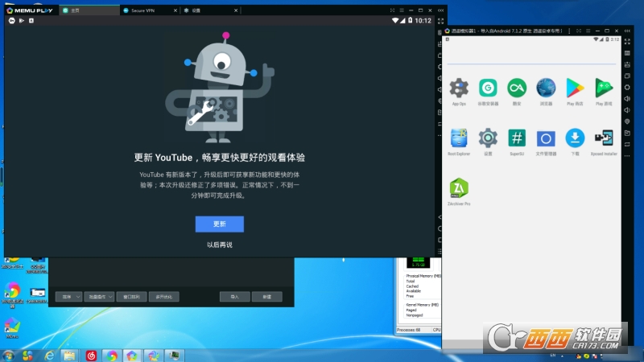Open Internet Explorer from the taskbar
Image resolution: width=644 pixels, height=362 pixels.
click(x=49, y=356)
